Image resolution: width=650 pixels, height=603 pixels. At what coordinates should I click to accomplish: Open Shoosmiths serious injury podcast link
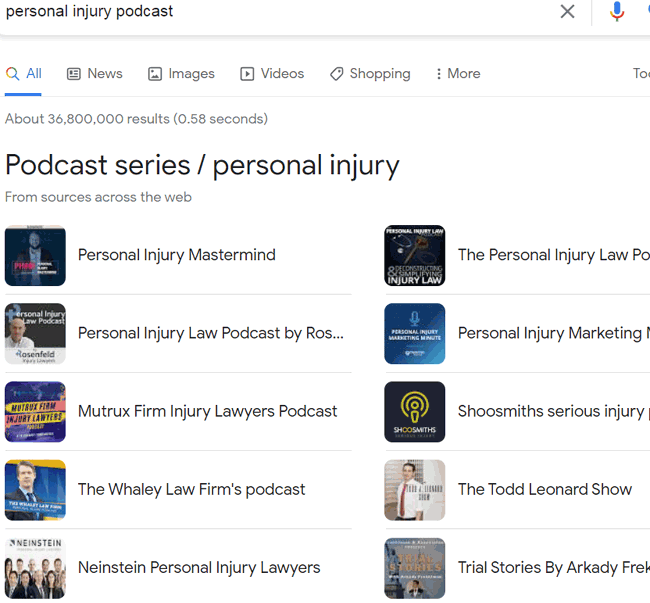point(554,411)
